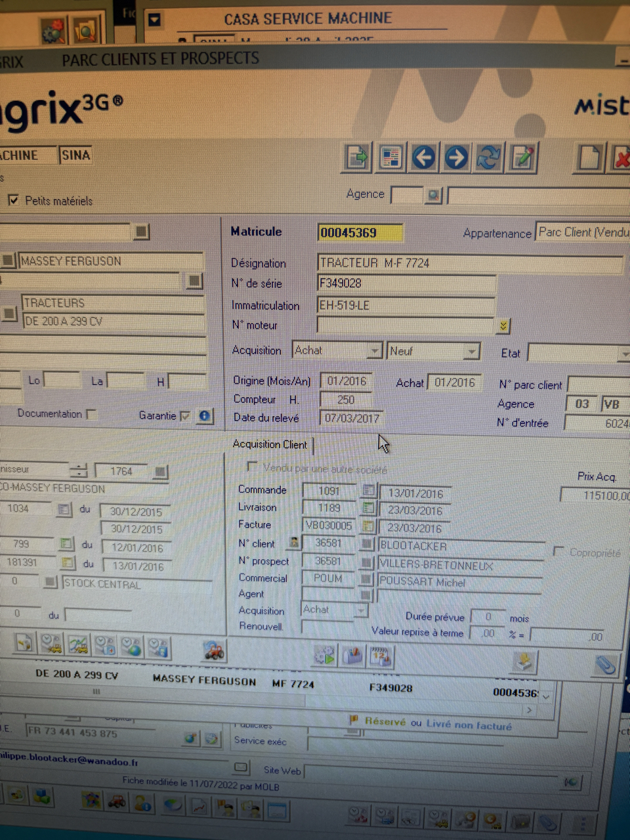Click the Désignation field TRACTEUR M-F 7724

[470, 263]
